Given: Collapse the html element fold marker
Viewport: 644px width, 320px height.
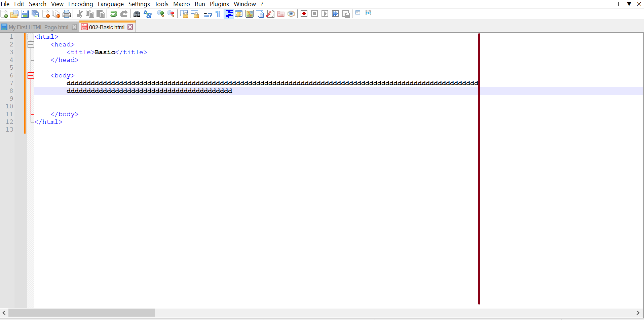Looking at the screenshot, I should coord(31,37).
